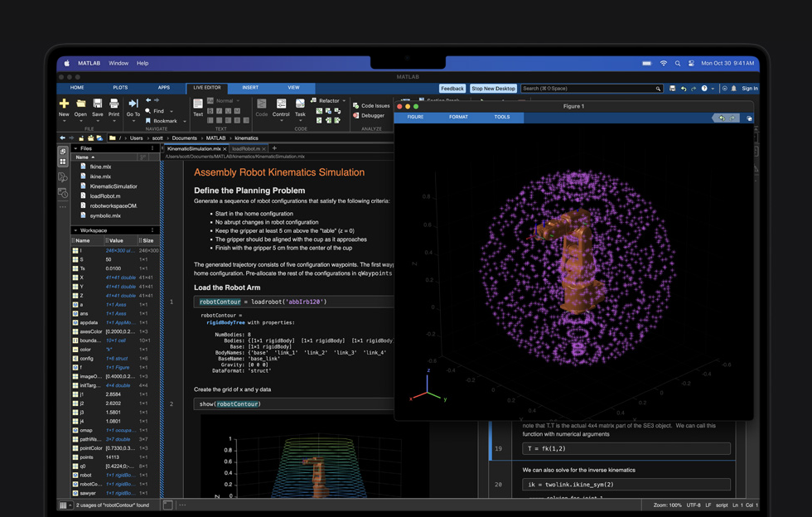812x517 pixels.
Task: Open the Window menu in menu bar
Action: (x=118, y=63)
